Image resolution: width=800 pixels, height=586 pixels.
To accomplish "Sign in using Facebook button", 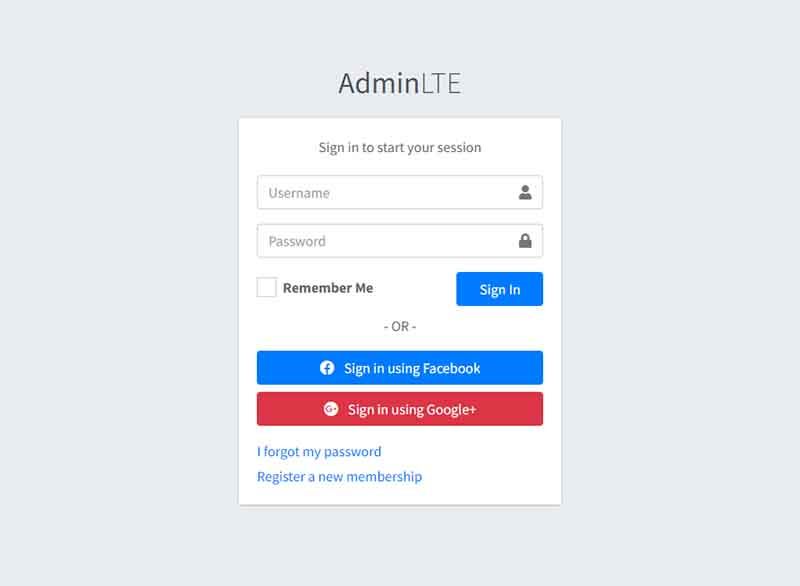I will point(399,368).
